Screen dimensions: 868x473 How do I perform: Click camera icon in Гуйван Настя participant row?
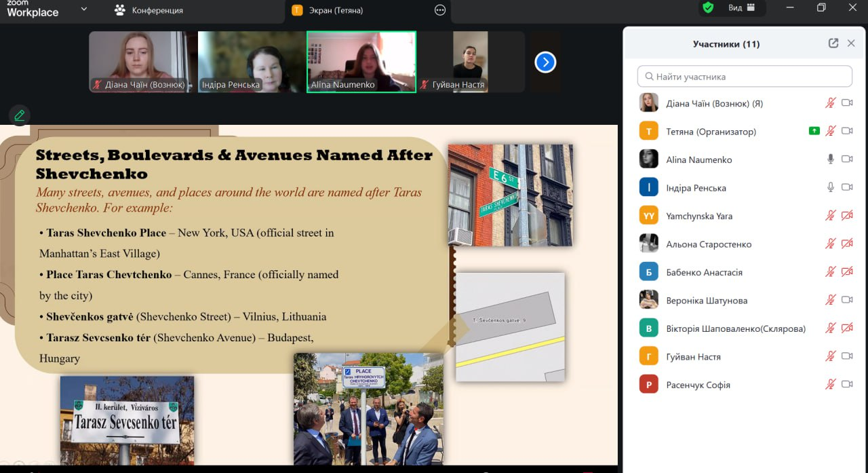(847, 356)
